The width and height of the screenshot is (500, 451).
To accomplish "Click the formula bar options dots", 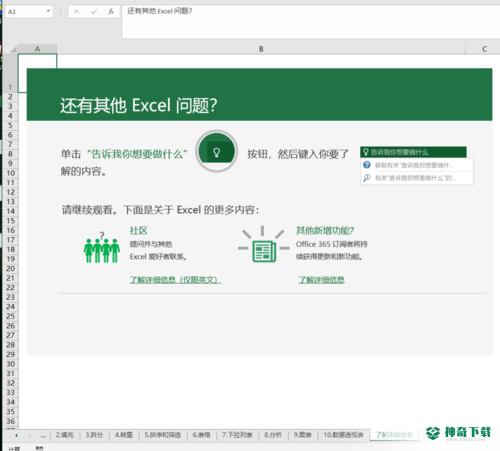I will 60,11.
